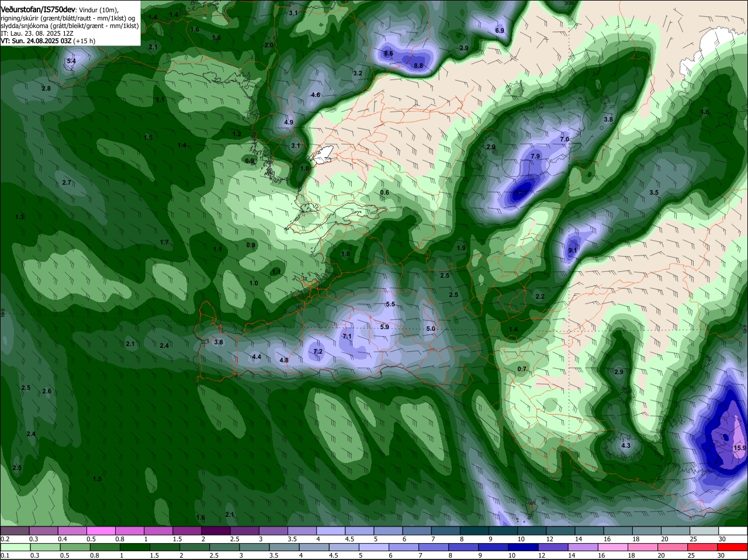
Task: Click dark purple swatch labeled 2 in snow legend
Action: (216, 531)
